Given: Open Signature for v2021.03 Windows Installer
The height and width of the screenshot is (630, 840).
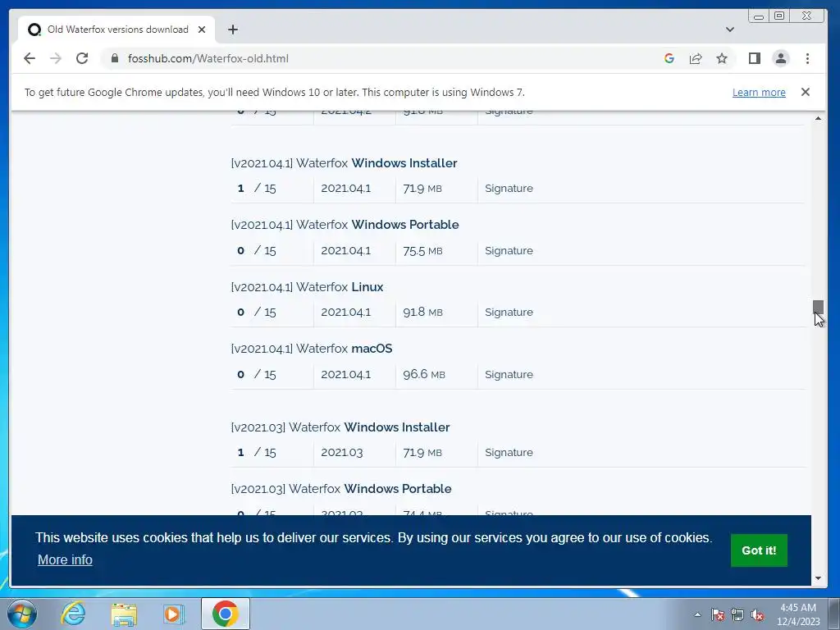Looking at the screenshot, I should (x=509, y=453).
